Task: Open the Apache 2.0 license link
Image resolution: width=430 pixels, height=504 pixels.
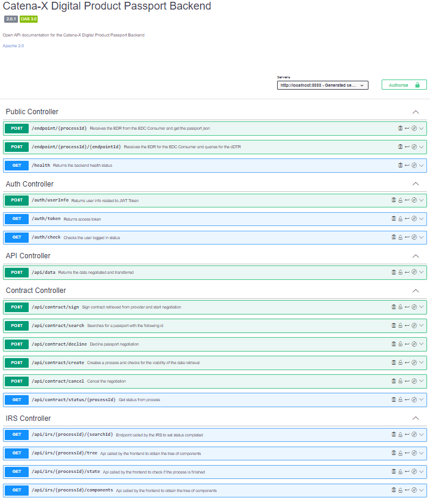Action: (x=13, y=45)
